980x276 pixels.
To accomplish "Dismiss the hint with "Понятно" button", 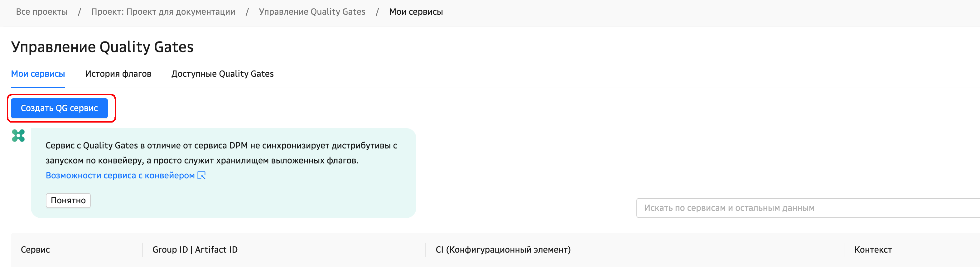I will pyautogui.click(x=68, y=201).
